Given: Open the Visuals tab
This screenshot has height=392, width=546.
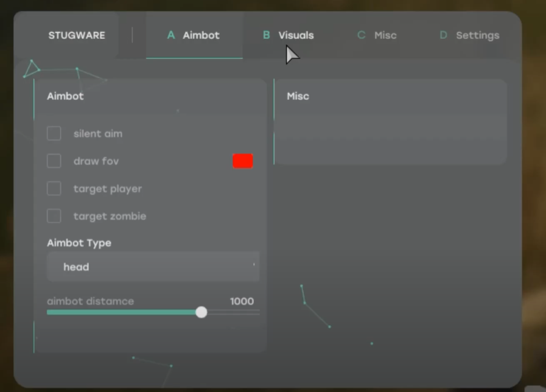Looking at the screenshot, I should point(289,35).
